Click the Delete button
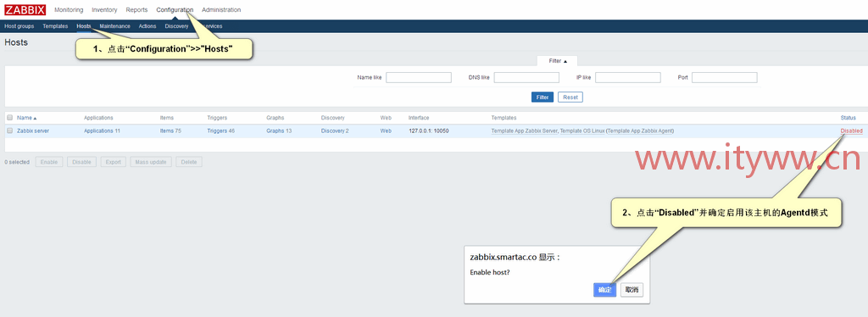 (189, 162)
